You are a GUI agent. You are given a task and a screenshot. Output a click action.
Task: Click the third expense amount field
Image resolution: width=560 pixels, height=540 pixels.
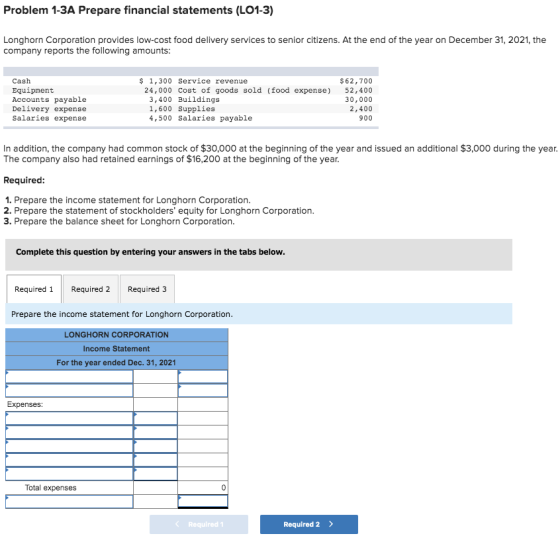tap(155, 446)
